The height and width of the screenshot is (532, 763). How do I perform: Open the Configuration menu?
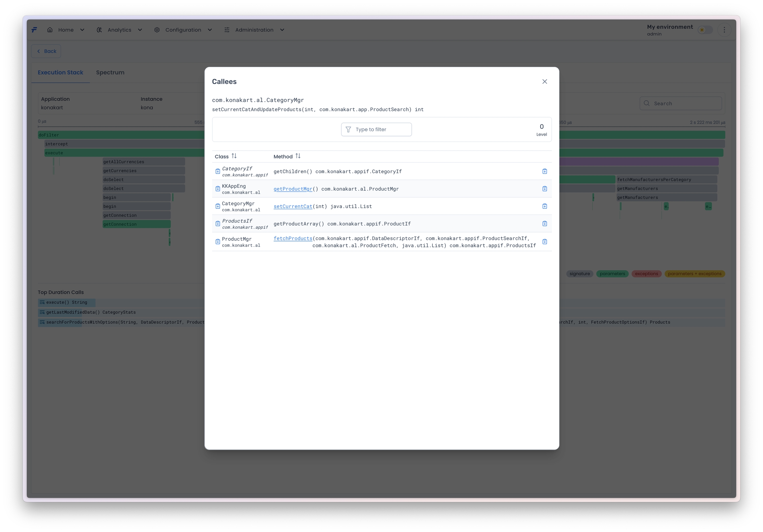(x=183, y=30)
